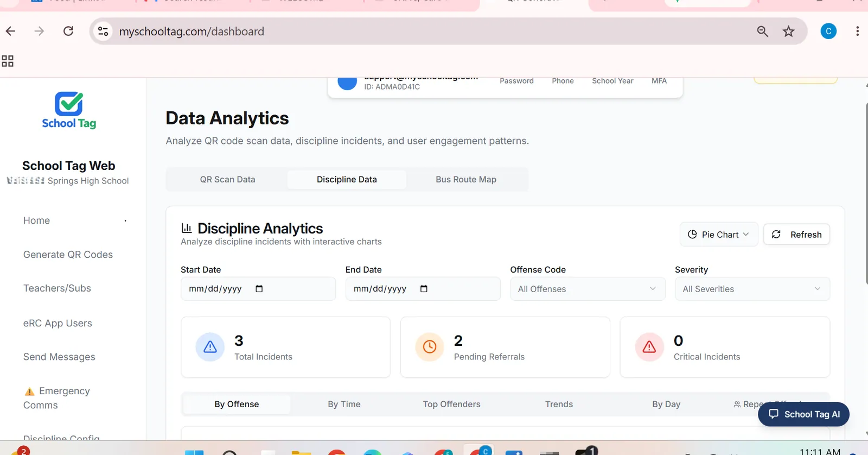The width and height of the screenshot is (868, 455).
Task: Refresh the discipline analytics data
Action: tap(796, 235)
